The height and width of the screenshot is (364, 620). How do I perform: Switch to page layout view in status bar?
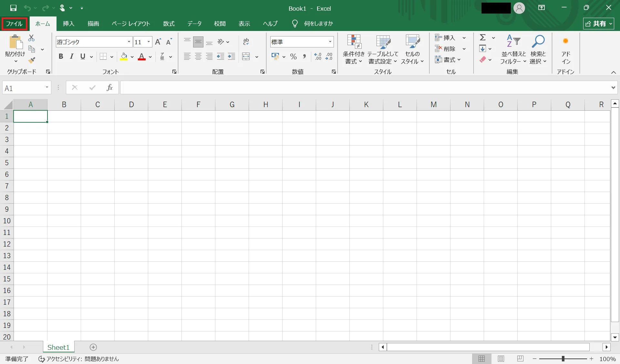coord(501,359)
